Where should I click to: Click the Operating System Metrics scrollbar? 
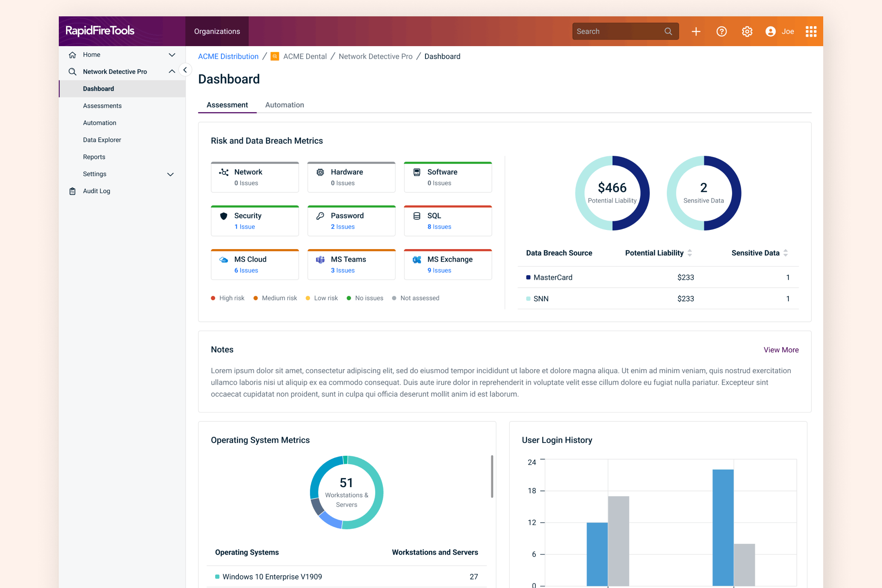coord(492,477)
